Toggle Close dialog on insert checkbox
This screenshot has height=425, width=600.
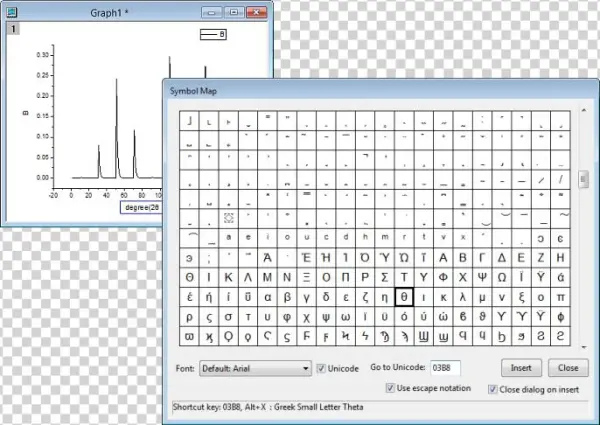click(492, 389)
